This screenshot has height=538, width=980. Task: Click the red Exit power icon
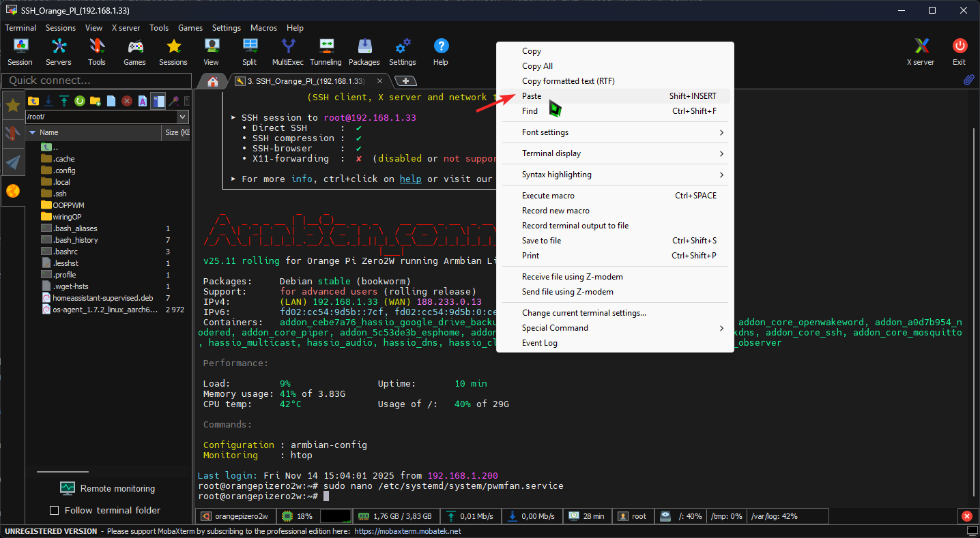click(x=960, y=52)
